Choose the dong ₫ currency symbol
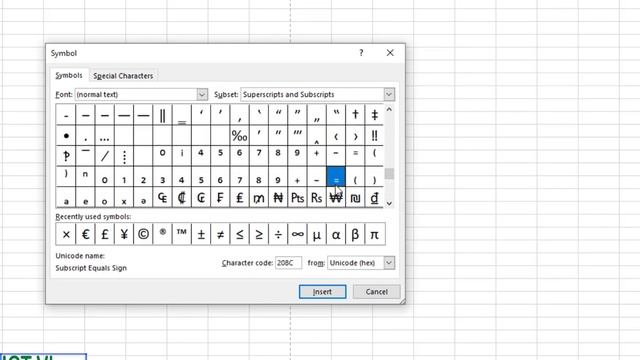640x360 pixels. coord(374,198)
